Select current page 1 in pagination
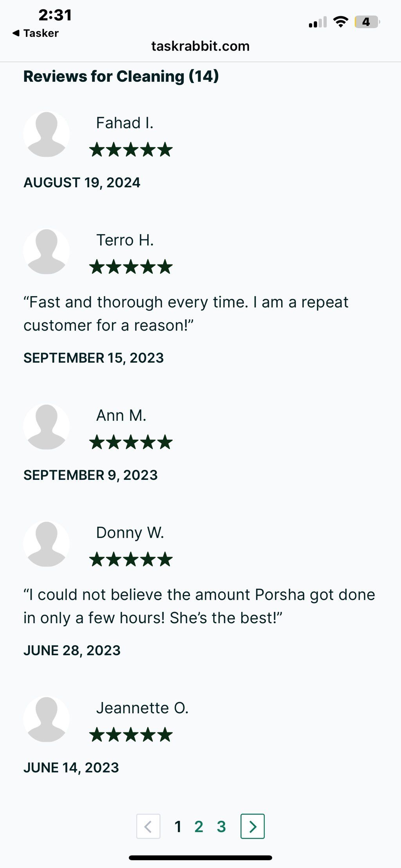Screen dimensions: 401x868 pyautogui.click(x=178, y=826)
